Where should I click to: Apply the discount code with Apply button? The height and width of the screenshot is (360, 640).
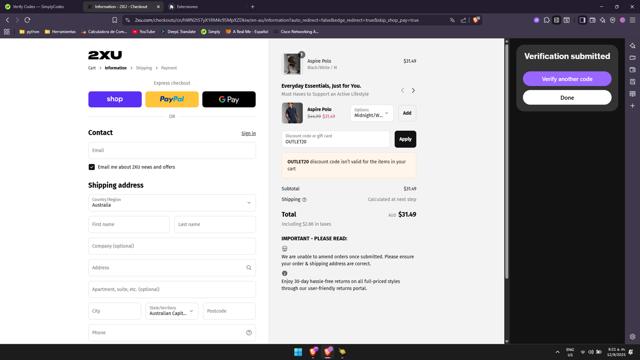[x=405, y=139]
